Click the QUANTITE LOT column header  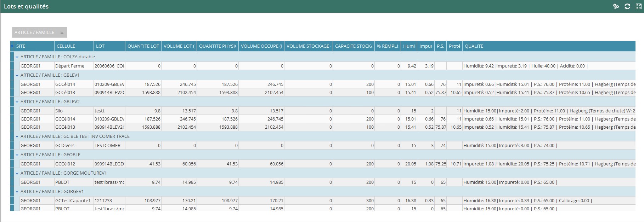pyautogui.click(x=143, y=46)
